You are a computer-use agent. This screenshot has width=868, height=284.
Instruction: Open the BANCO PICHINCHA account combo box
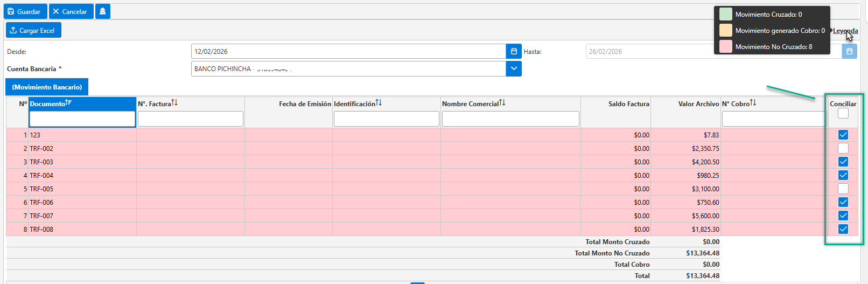click(348, 68)
